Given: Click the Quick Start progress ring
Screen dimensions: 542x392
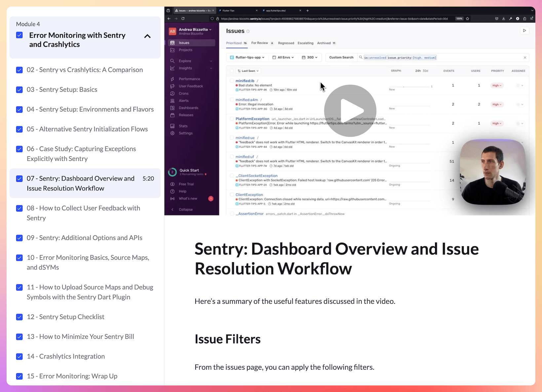Looking at the screenshot, I should point(173,172).
